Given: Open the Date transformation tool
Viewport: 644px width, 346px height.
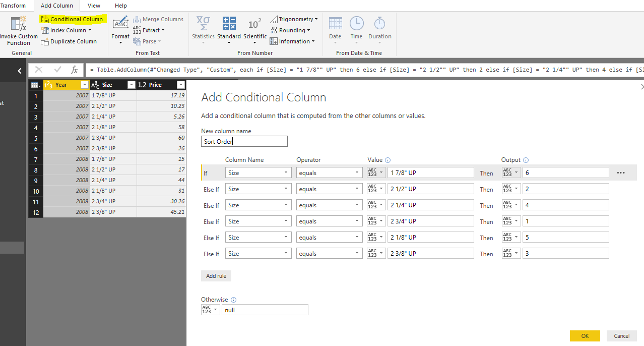Looking at the screenshot, I should coord(335,30).
